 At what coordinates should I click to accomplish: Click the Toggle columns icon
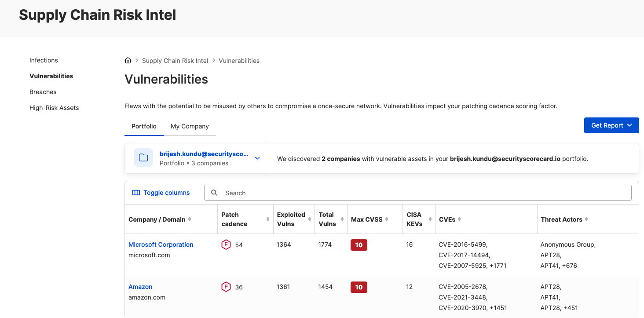click(136, 193)
